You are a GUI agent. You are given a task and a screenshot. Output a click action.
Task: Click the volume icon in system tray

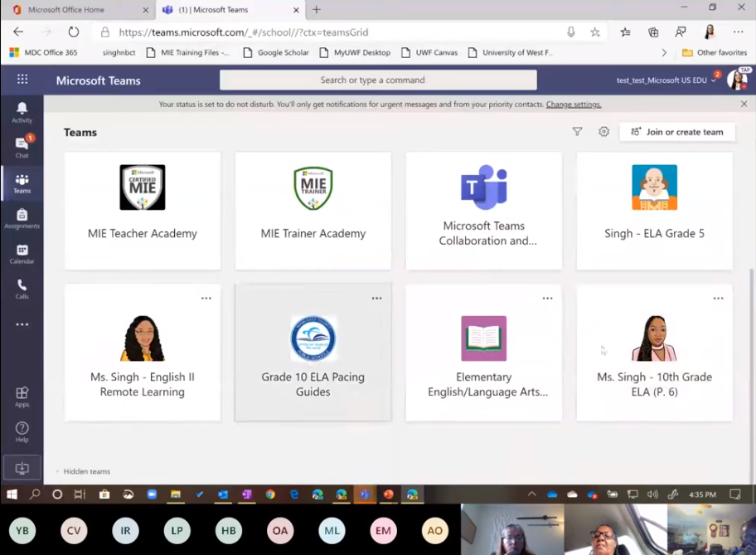coord(652,494)
